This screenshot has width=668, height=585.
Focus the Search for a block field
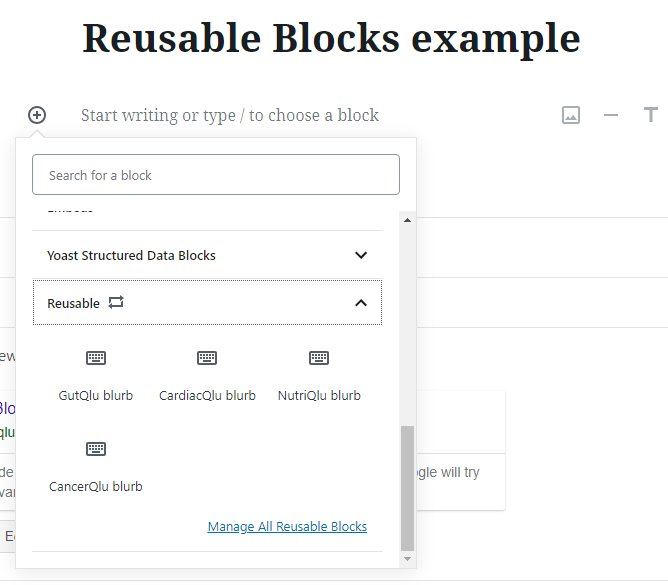click(x=216, y=175)
